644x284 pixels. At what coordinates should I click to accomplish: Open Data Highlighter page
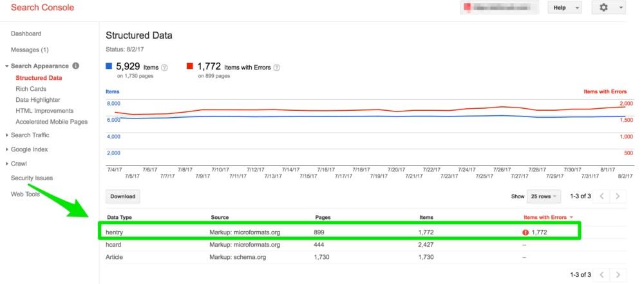(38, 100)
